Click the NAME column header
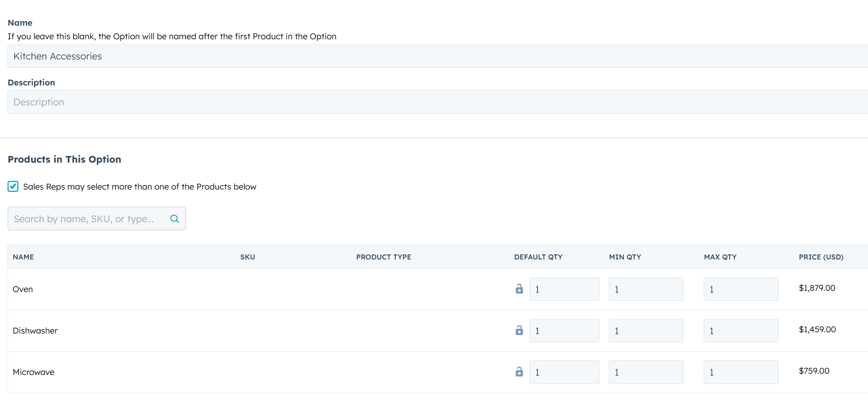 (x=23, y=257)
